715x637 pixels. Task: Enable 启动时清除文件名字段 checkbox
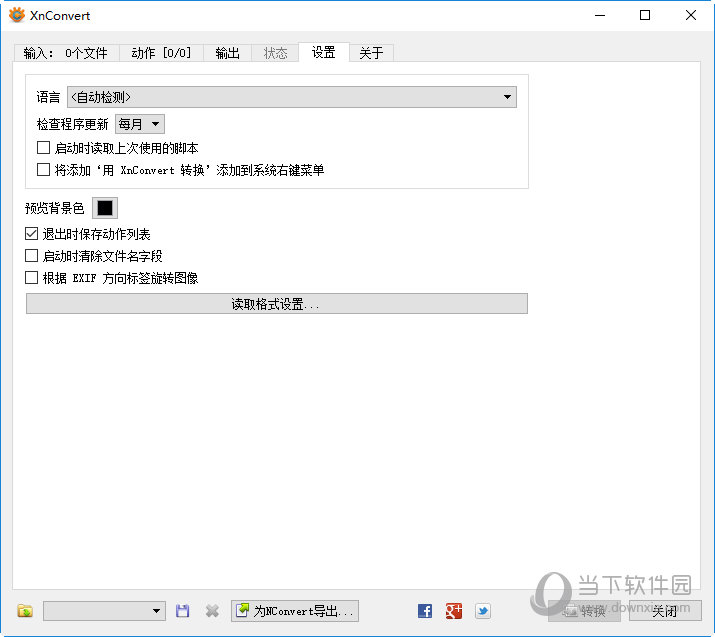click(31, 256)
